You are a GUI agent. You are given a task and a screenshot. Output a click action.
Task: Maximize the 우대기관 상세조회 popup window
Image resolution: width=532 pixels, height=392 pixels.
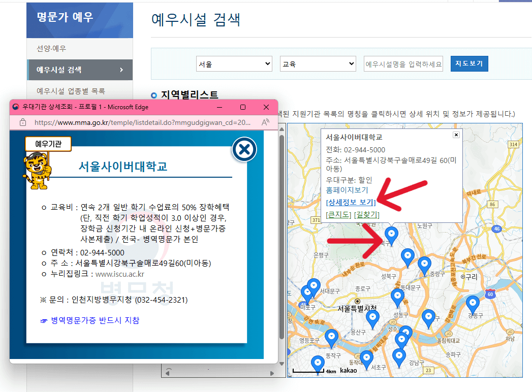243,107
